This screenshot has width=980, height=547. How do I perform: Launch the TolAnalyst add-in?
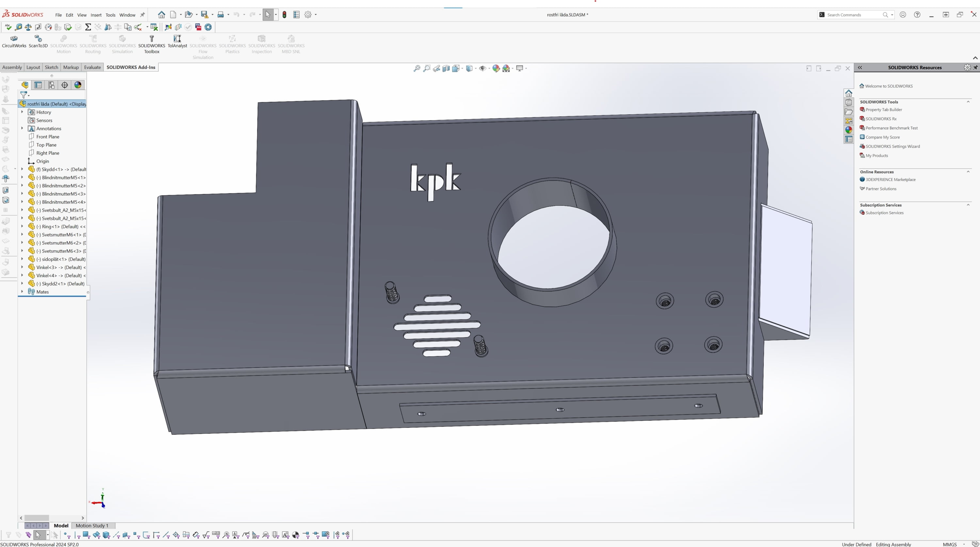tap(177, 41)
